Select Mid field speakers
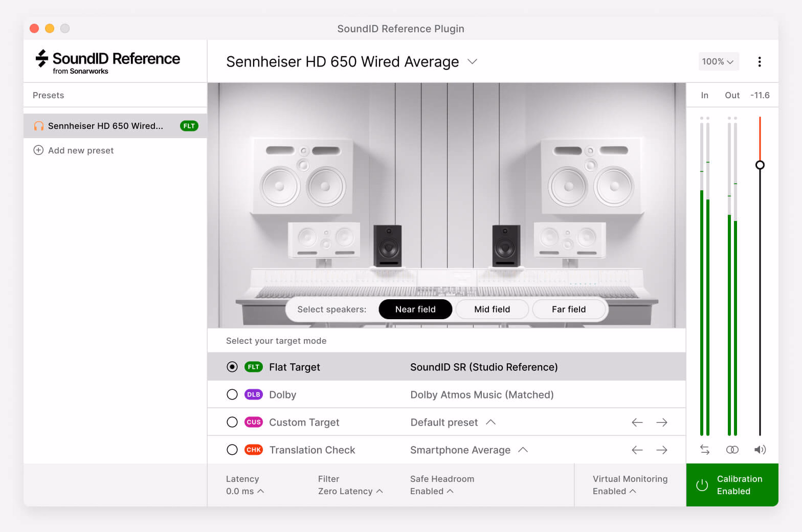This screenshot has height=532, width=802. pyautogui.click(x=492, y=309)
